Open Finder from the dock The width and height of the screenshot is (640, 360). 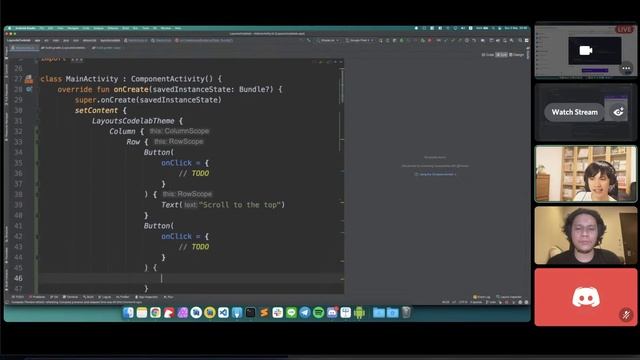click(128, 313)
